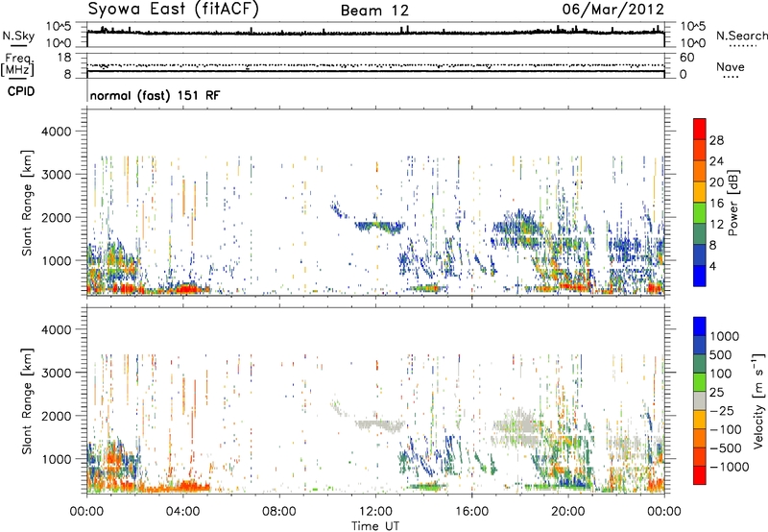Click the "−100" label on the velocity color bar
The width and height of the screenshot is (768, 532).
pos(726,429)
